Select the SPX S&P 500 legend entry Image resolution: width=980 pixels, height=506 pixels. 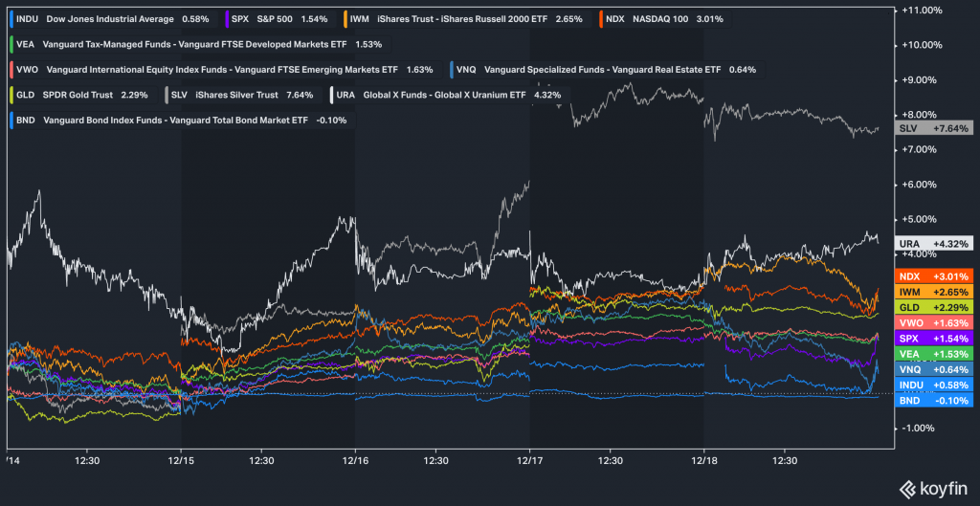pyautogui.click(x=273, y=18)
